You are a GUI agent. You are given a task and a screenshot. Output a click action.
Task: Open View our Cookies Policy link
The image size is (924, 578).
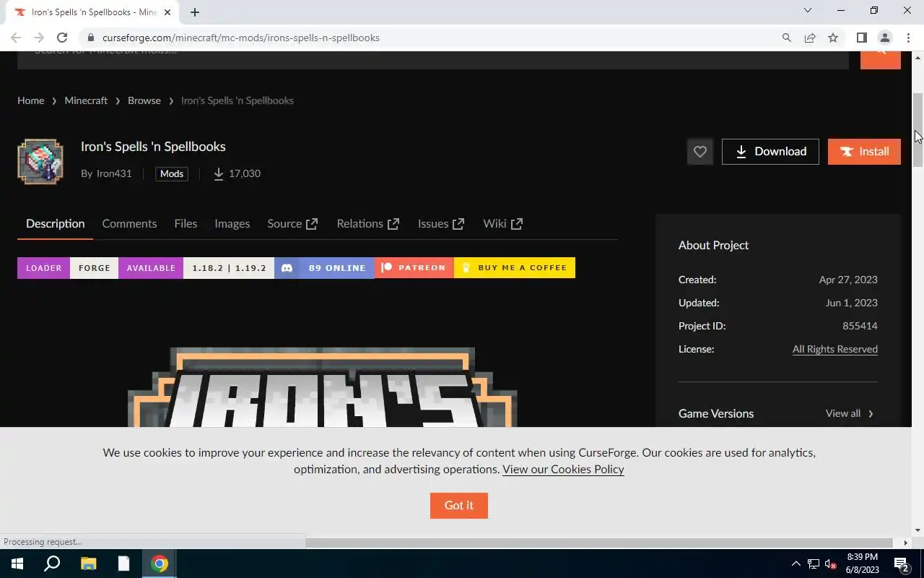point(563,470)
